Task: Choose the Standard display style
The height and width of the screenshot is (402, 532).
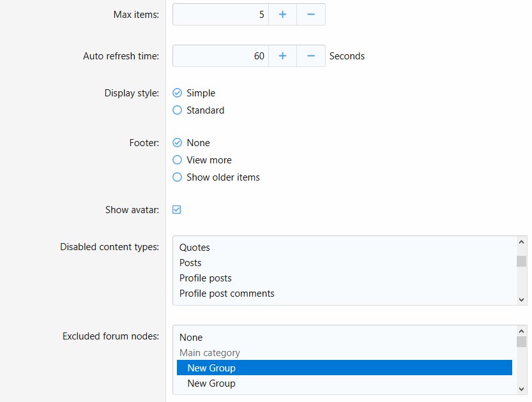Action: (x=178, y=110)
